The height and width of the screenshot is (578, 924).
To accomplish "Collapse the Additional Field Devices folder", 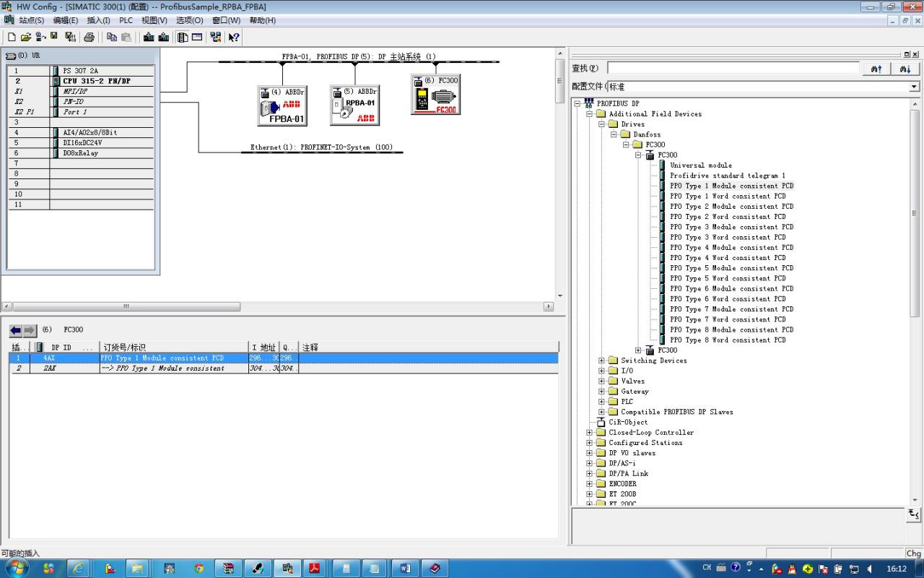I will (x=590, y=113).
